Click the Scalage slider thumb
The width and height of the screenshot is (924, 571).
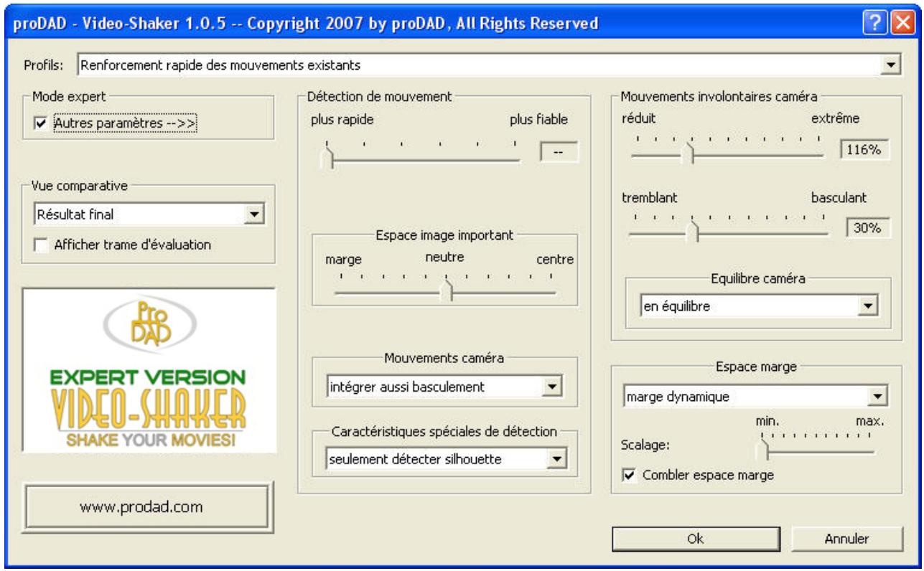763,449
